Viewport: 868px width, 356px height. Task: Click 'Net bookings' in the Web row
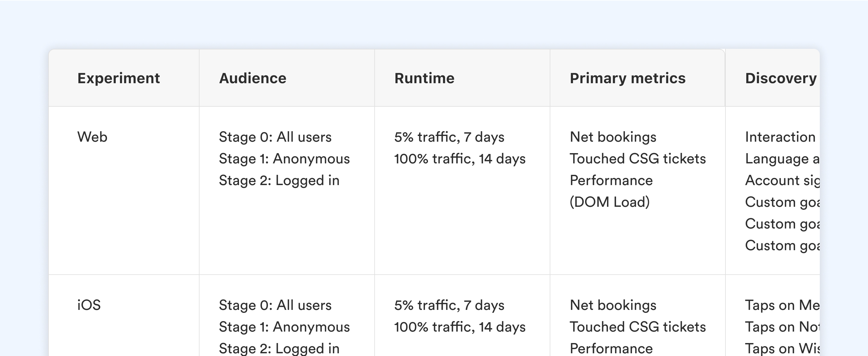[x=613, y=137]
